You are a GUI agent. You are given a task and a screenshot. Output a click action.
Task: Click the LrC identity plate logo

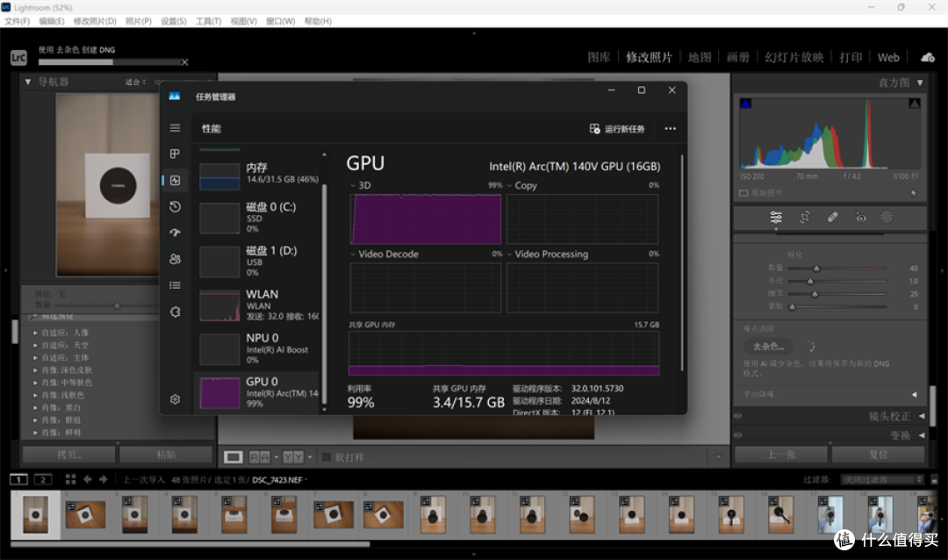(x=18, y=57)
